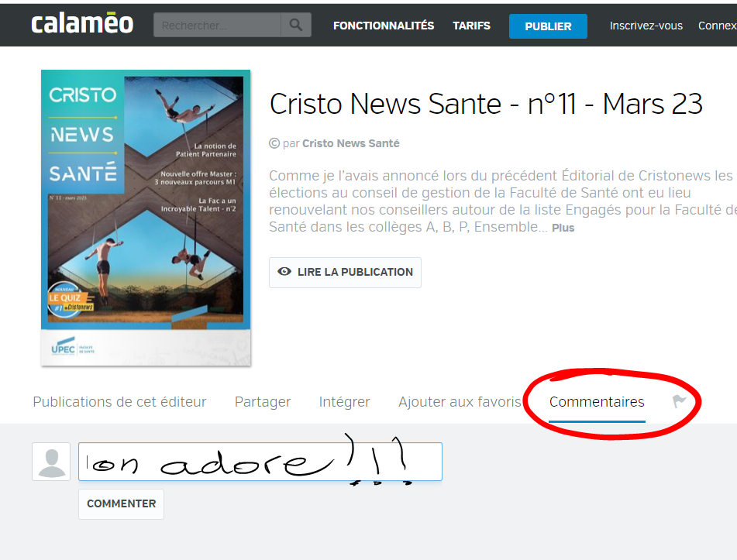Open the Cristo News Santé cover thumbnail
The image size is (737, 560).
coord(146,218)
